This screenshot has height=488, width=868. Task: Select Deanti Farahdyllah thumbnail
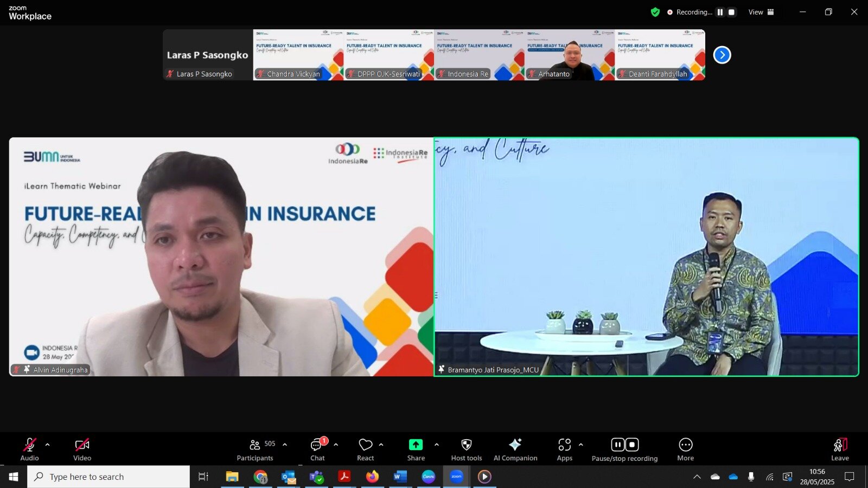(x=660, y=55)
